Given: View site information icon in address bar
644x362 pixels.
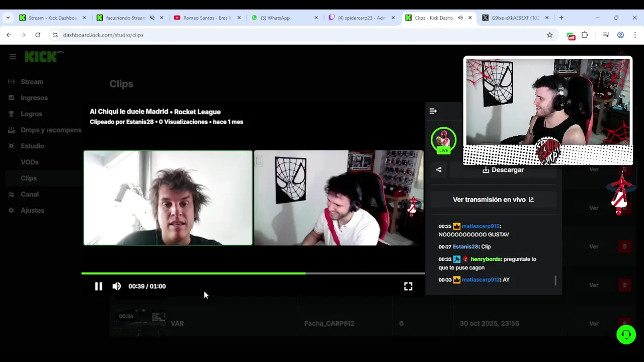Looking at the screenshot, I should (55, 35).
